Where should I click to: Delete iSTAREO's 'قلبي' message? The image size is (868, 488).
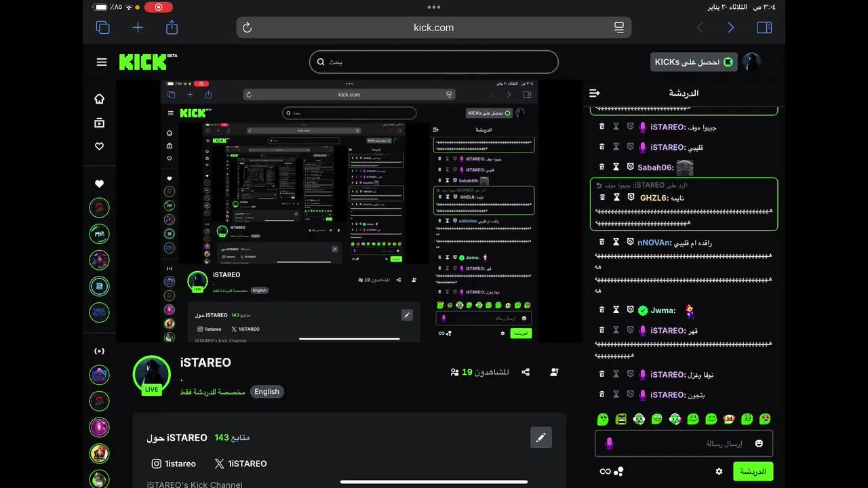pyautogui.click(x=601, y=147)
